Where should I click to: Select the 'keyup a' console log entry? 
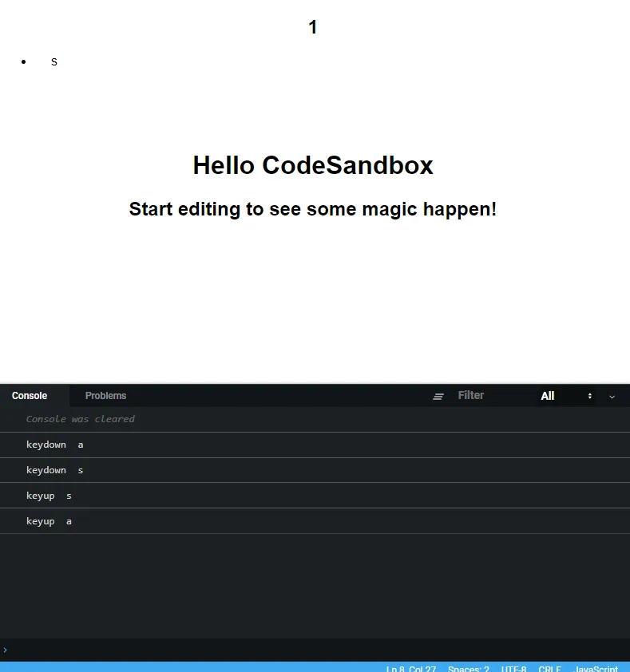click(315, 521)
